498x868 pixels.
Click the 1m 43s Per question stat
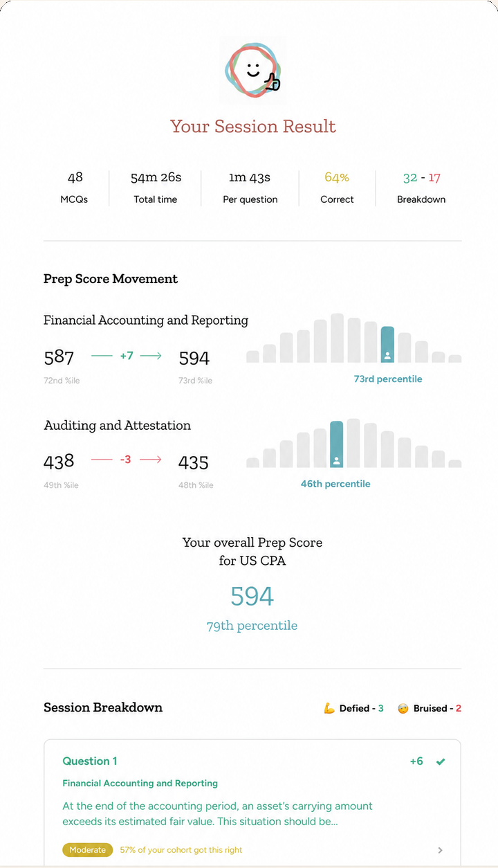click(x=250, y=188)
